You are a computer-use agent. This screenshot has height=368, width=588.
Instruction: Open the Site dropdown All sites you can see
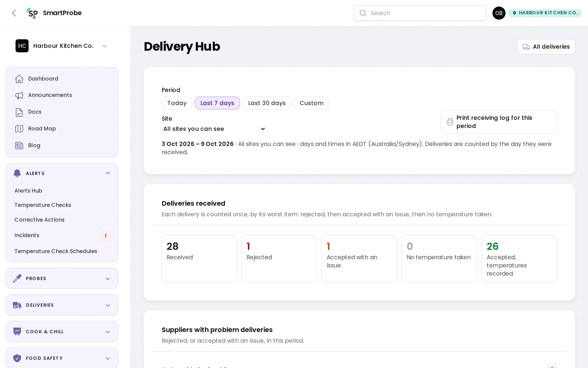coord(214,129)
